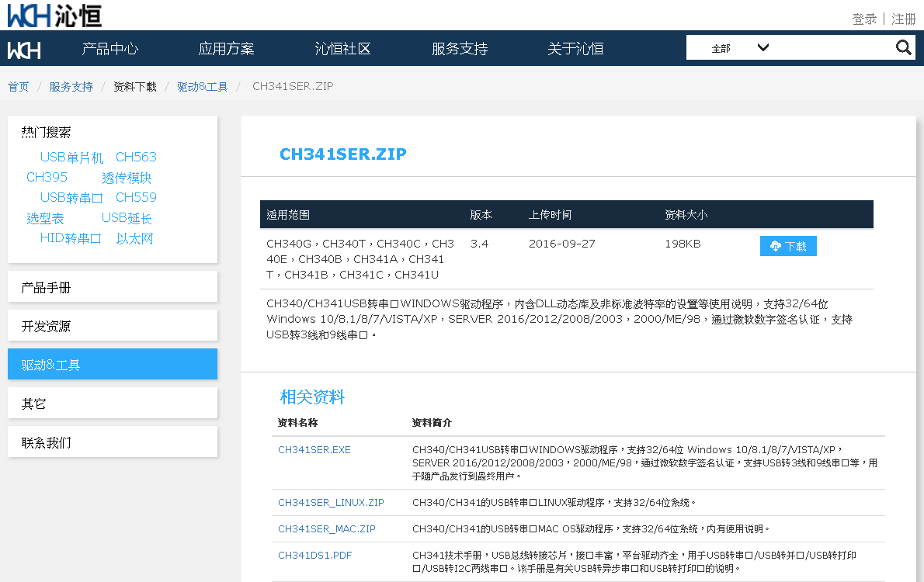Select hot search 透传模块
Screen dimensions: 924x582
pos(127,178)
